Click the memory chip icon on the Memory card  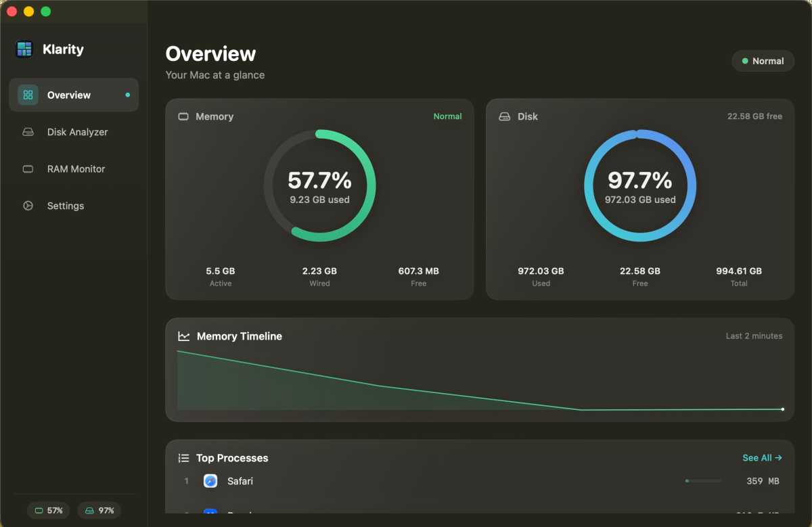(x=183, y=116)
